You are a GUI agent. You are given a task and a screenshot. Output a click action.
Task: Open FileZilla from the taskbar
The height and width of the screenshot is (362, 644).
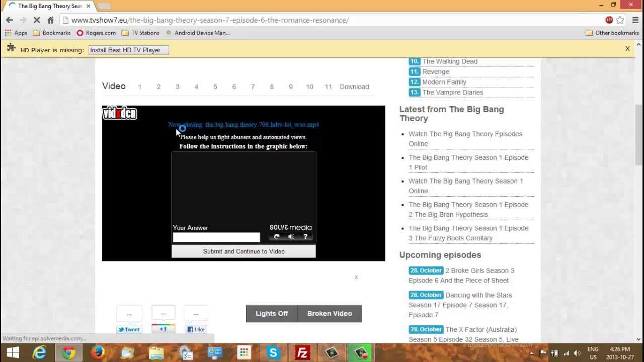302,353
